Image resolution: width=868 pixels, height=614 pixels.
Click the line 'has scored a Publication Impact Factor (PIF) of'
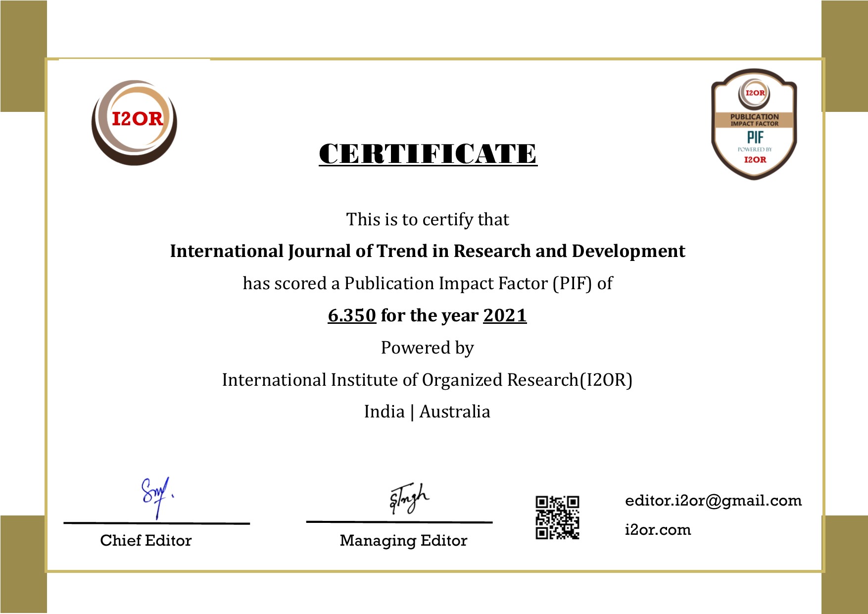(428, 283)
